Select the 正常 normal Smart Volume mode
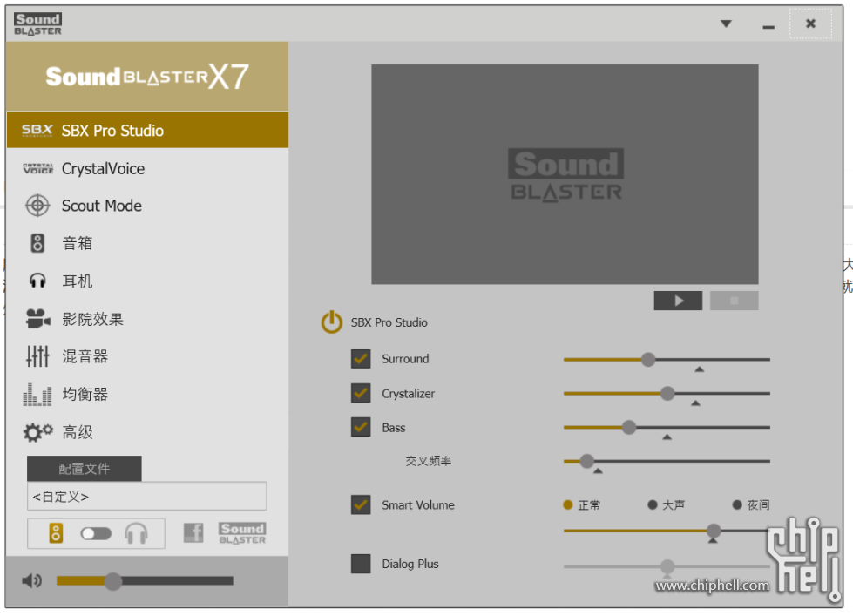 [581, 505]
